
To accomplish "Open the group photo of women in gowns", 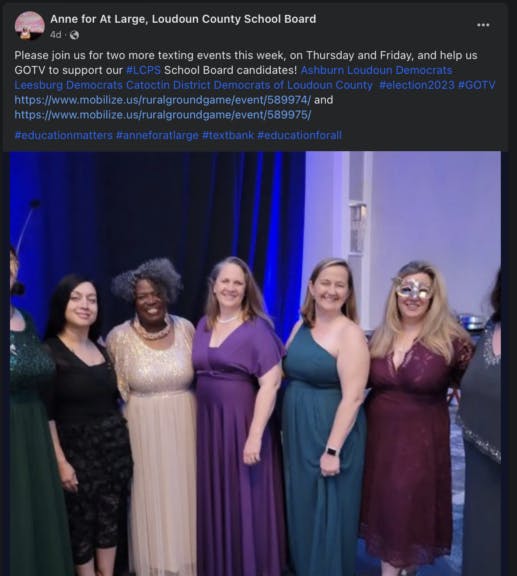I will tap(255, 364).
